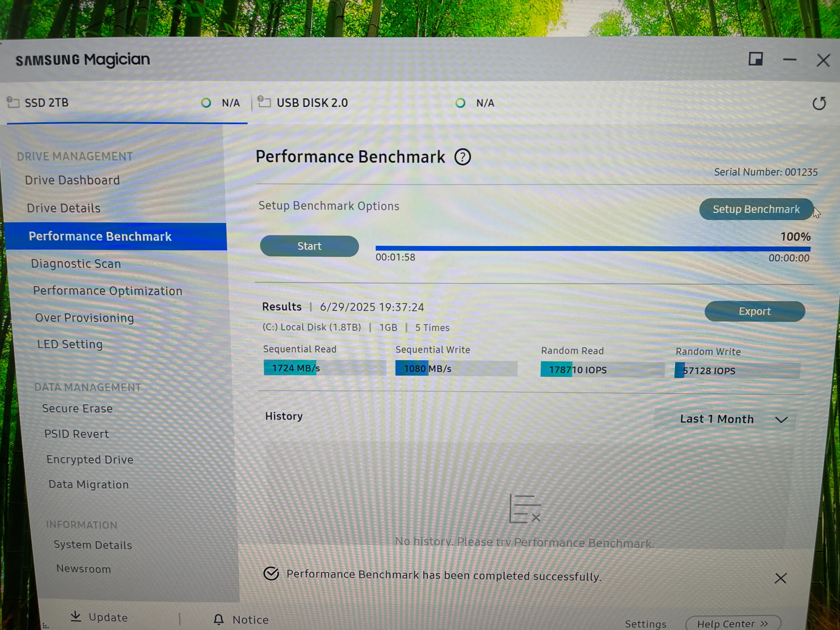The height and width of the screenshot is (630, 840).
Task: Switch to mini mode window icon
Action: 755,59
